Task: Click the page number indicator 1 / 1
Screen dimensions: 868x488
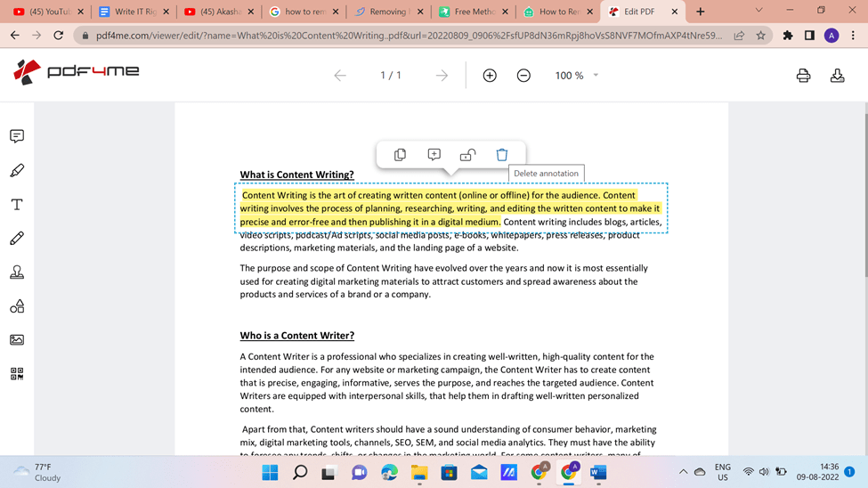Action: point(390,76)
